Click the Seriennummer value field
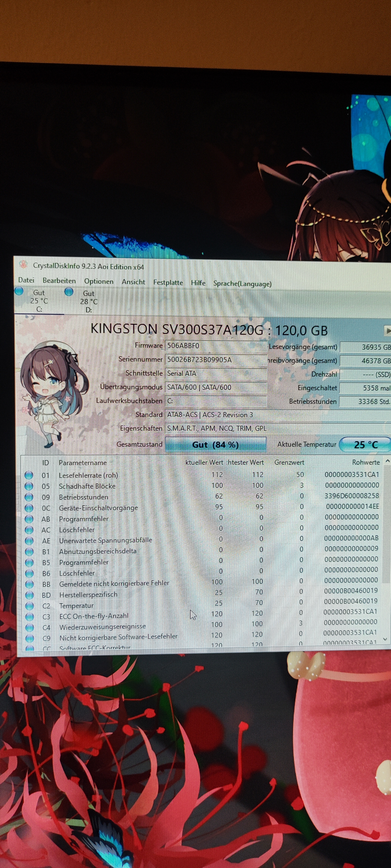Image resolution: width=391 pixels, height=868 pixels. pyautogui.click(x=216, y=360)
